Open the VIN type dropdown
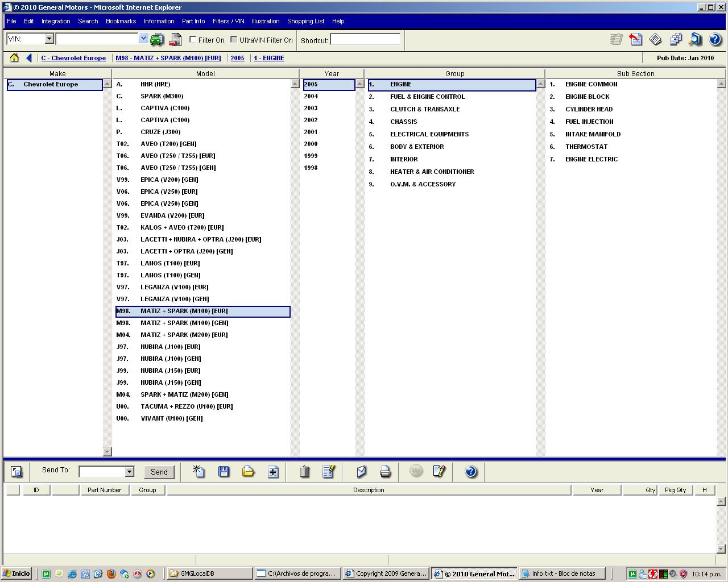The width and height of the screenshot is (728, 582). (x=49, y=39)
